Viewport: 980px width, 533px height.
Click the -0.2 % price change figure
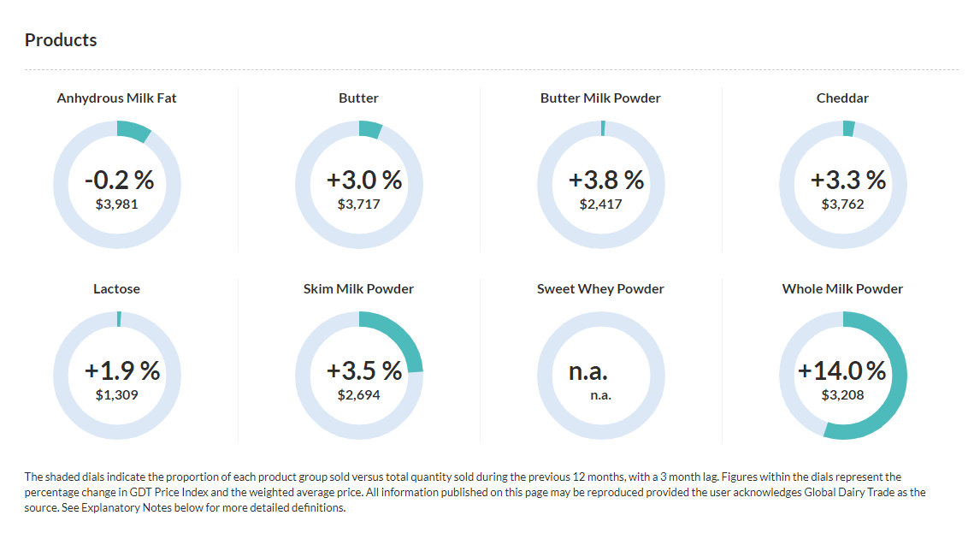(x=120, y=180)
